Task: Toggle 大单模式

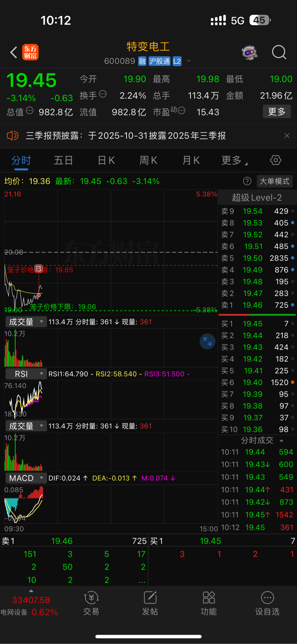Action: [274, 181]
